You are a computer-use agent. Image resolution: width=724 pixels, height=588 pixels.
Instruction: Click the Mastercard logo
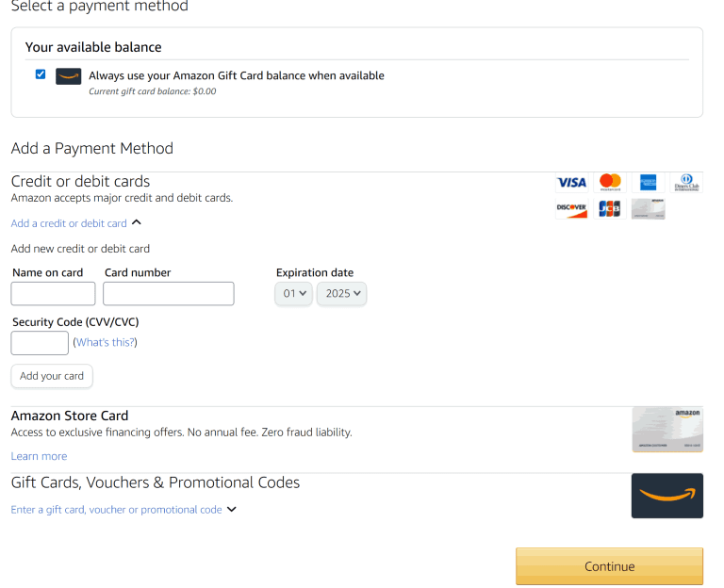coord(610,183)
